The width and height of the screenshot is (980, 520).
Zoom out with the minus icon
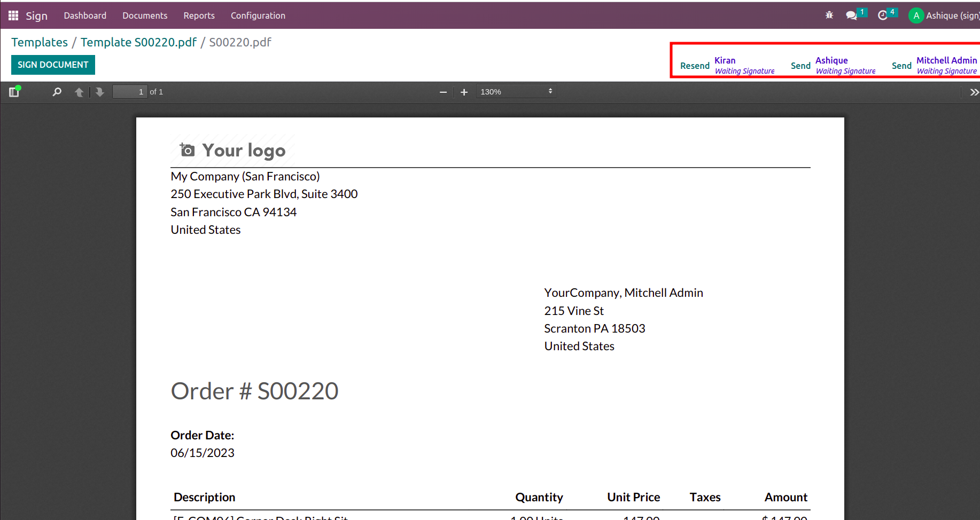pyautogui.click(x=443, y=92)
